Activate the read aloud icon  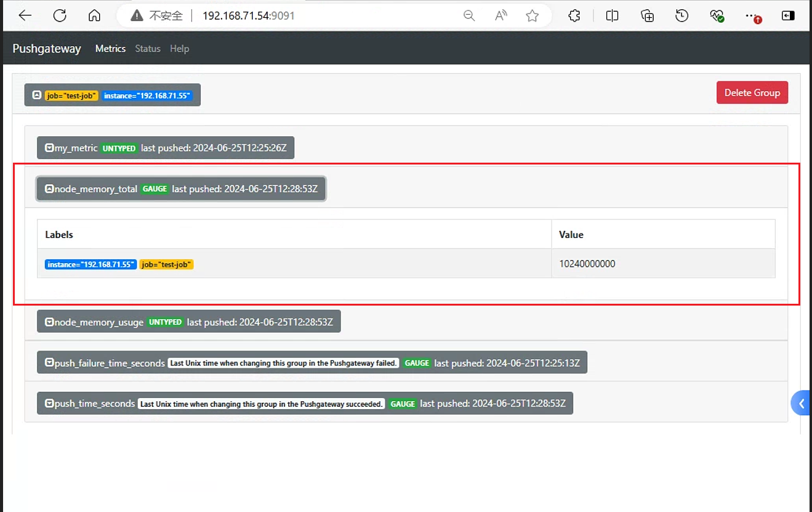pos(501,16)
